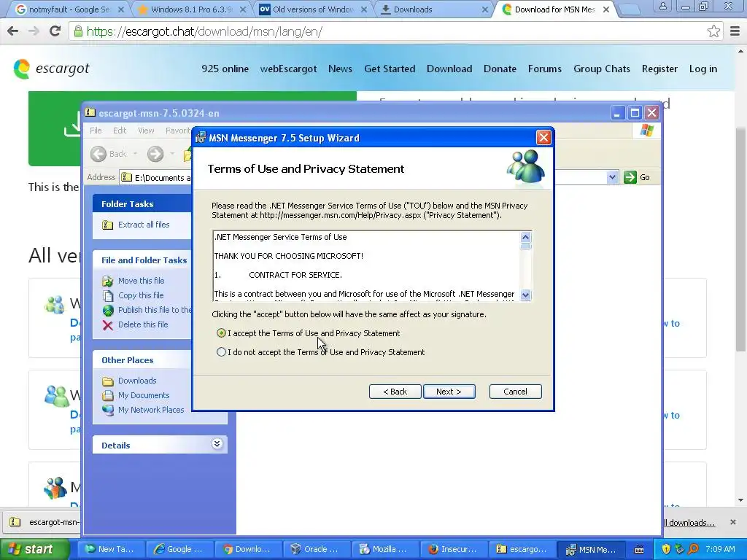
Task: Open Donate nav link
Action: point(500,69)
